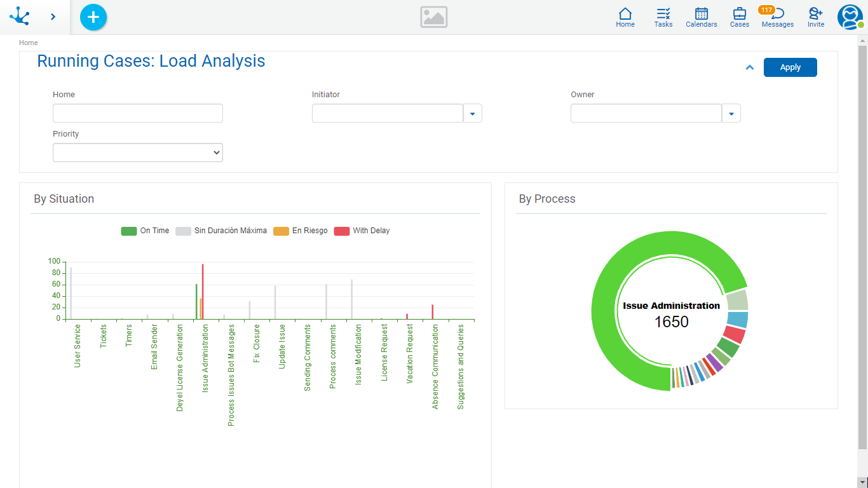Open the Initiator dropdown arrow
This screenshot has height=488, width=868.
[x=473, y=114]
